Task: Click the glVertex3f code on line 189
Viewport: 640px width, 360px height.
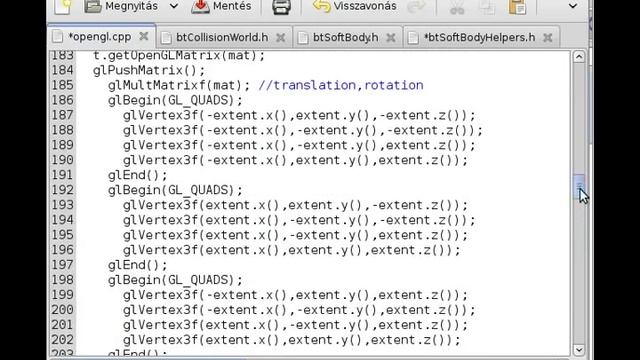Action: pos(299,145)
